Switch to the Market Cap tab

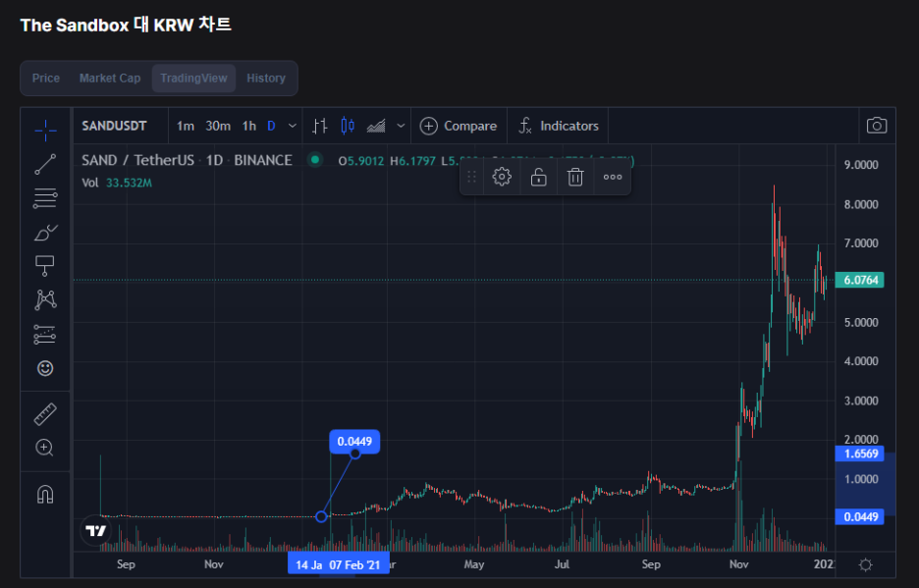[110, 78]
